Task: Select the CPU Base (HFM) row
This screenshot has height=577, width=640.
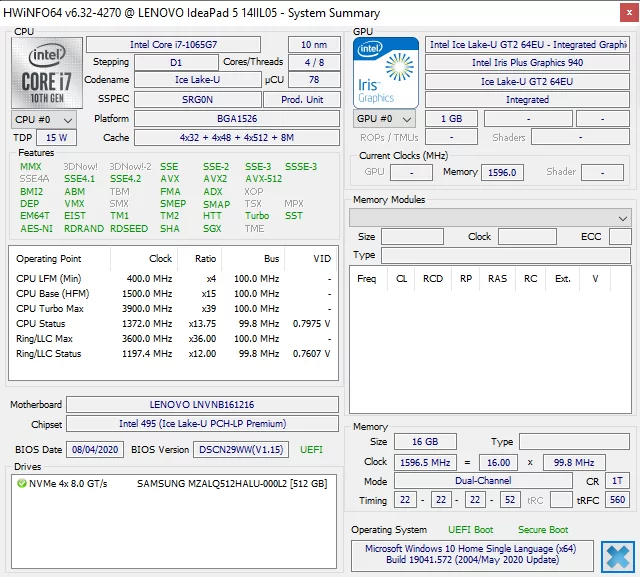Action: tap(173, 294)
